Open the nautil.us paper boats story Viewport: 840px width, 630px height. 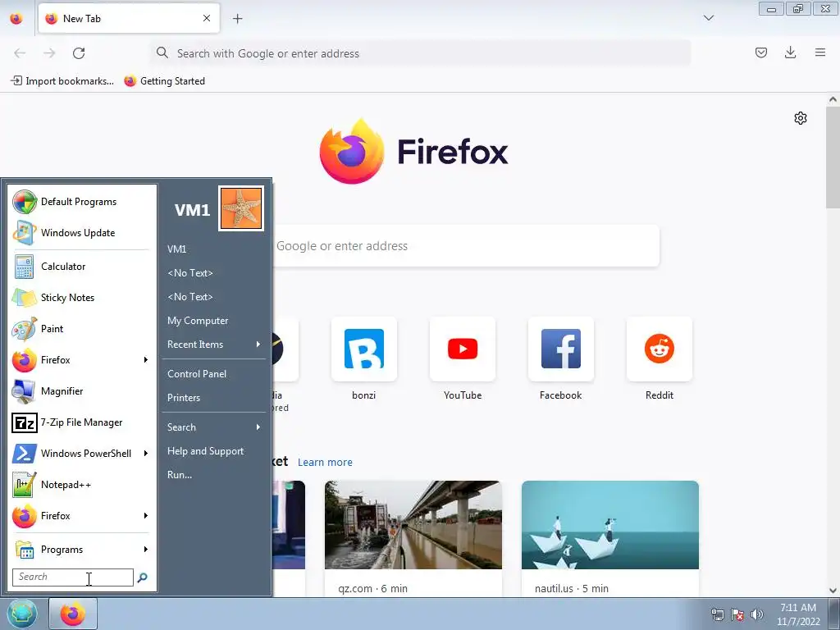[610, 538]
